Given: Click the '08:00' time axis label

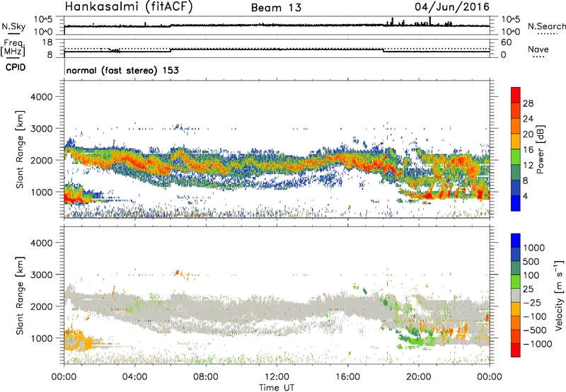Looking at the screenshot, I should 205,377.
